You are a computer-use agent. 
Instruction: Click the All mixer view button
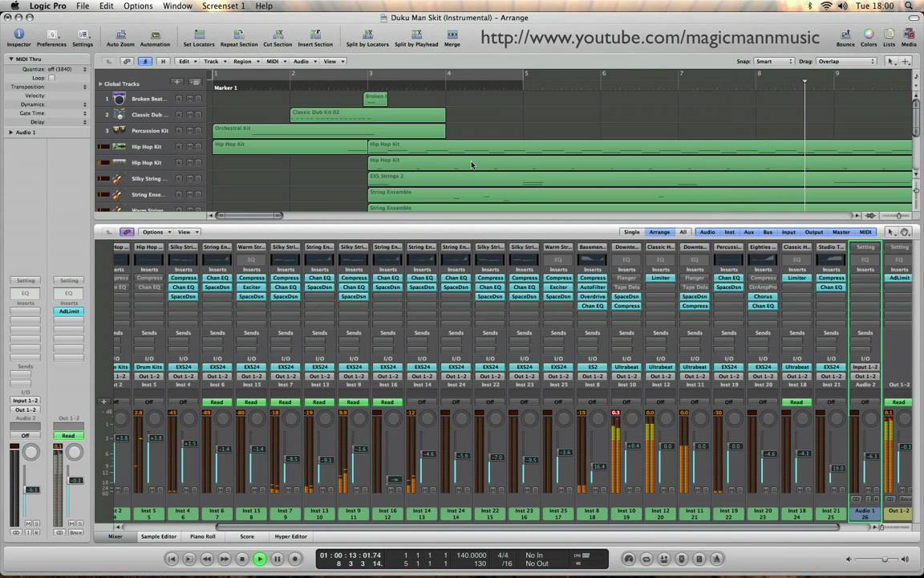click(683, 232)
